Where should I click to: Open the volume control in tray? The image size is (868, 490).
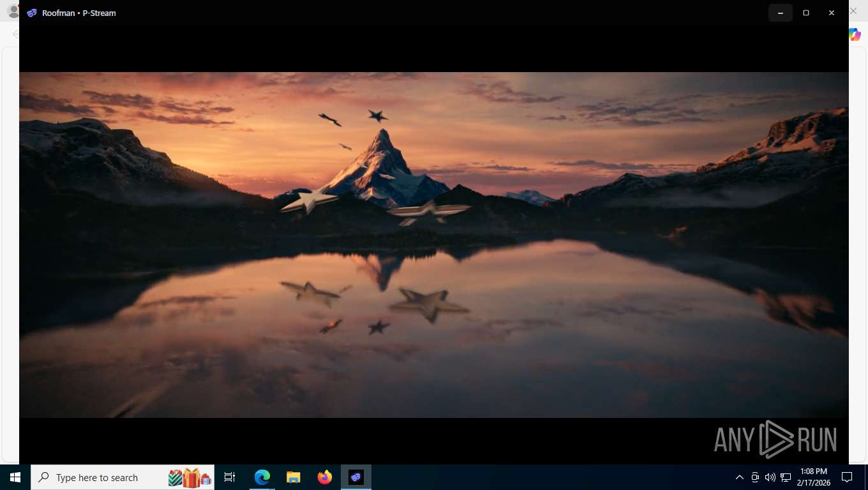pyautogui.click(x=770, y=477)
